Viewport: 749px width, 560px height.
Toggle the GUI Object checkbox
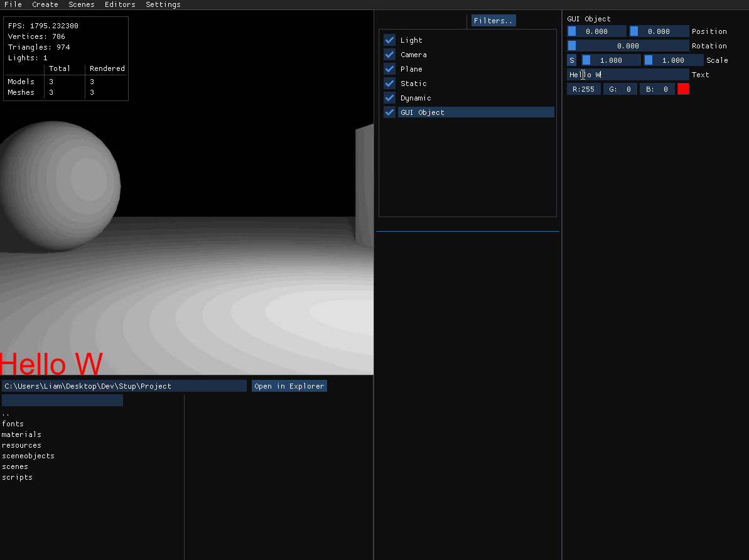[x=389, y=112]
